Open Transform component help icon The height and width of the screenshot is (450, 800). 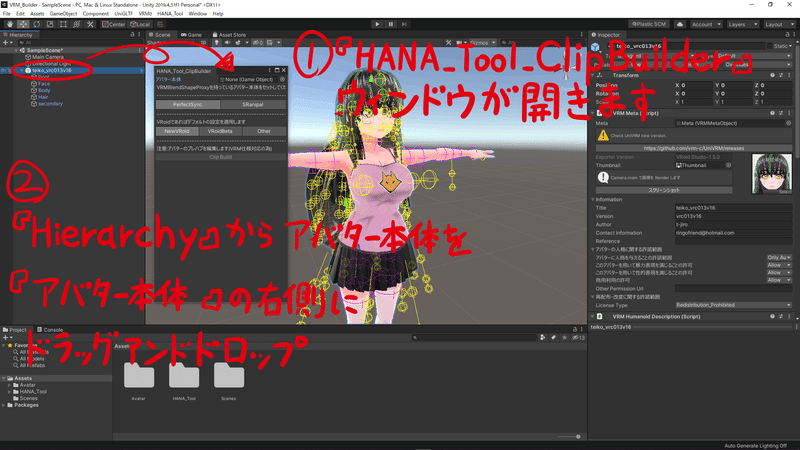[x=772, y=75]
